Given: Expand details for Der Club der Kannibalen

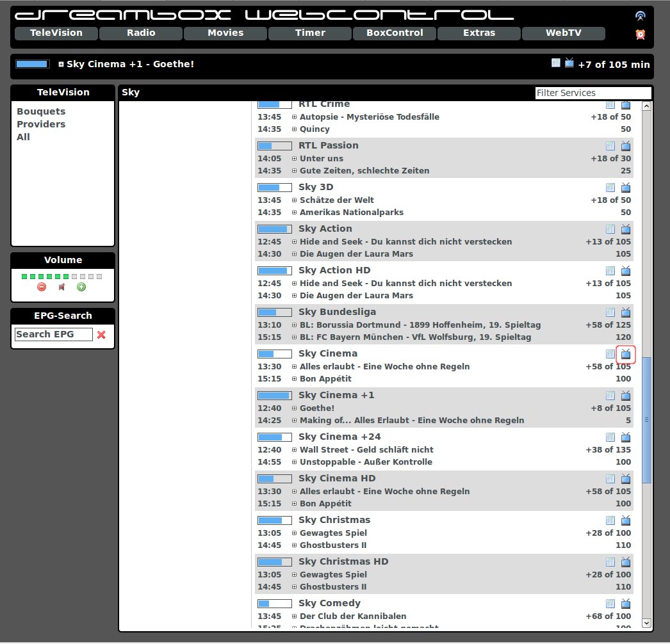Looking at the screenshot, I should click(295, 616).
